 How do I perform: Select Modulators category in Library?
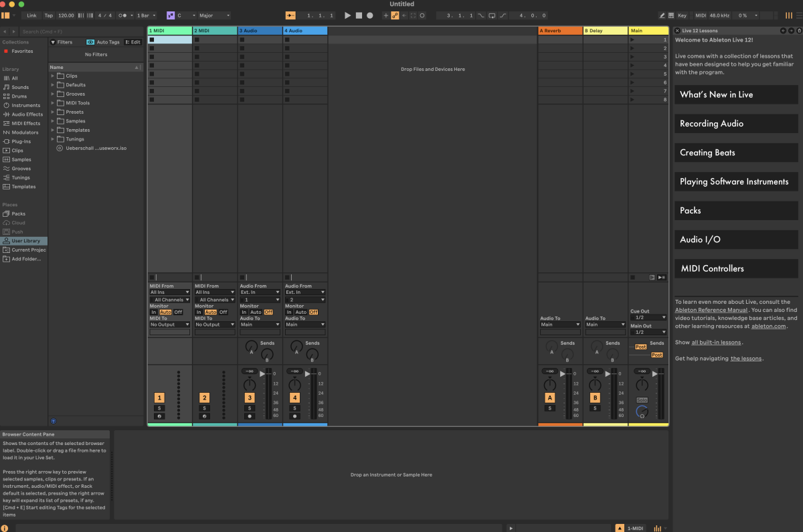(25, 132)
